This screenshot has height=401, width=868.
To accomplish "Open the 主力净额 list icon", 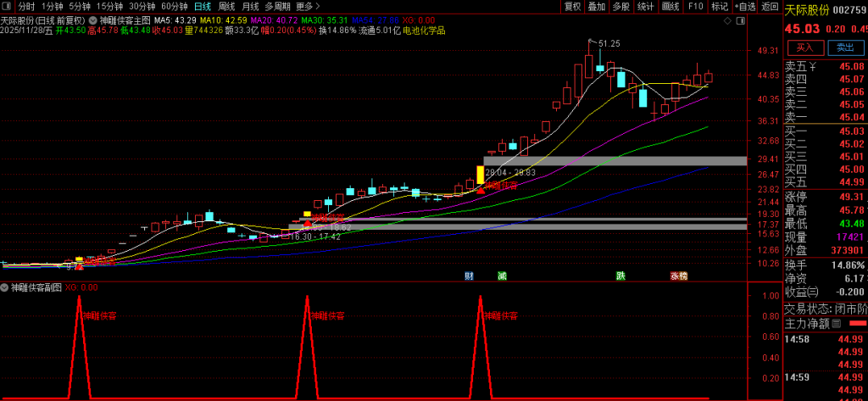I will [x=837, y=323].
